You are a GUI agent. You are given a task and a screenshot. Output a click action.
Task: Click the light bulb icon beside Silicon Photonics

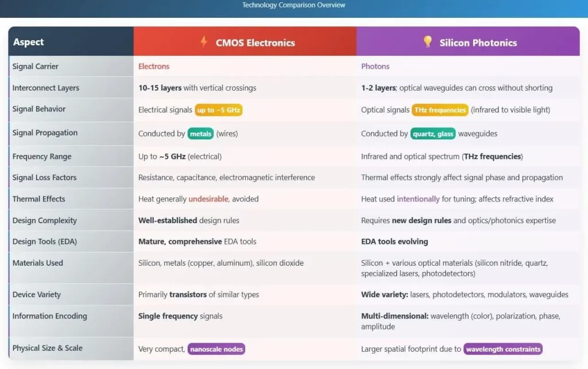click(427, 42)
